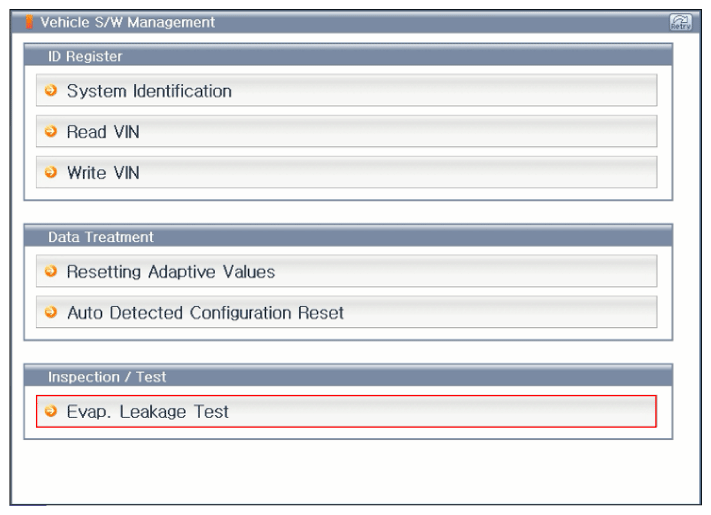
Task: Click the Data Treatment section header
Action: (98, 237)
